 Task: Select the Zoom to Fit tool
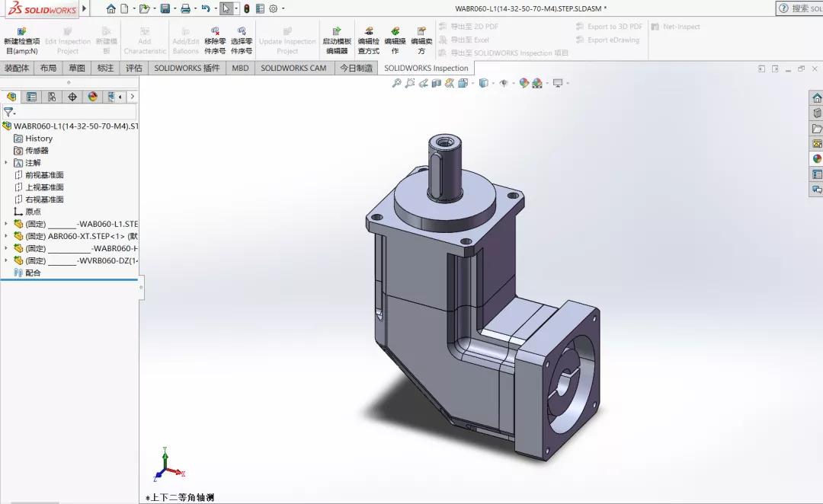[x=397, y=83]
